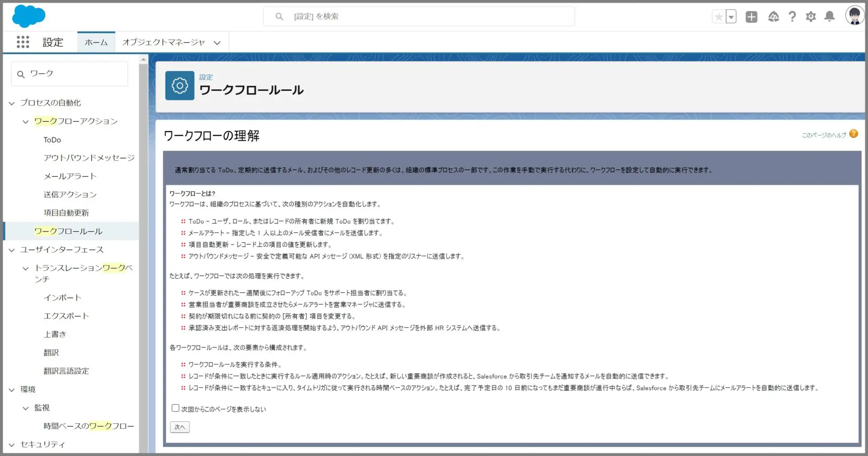Check 次回からこのページを表示しない checkbox
The image size is (868, 456).
click(175, 408)
